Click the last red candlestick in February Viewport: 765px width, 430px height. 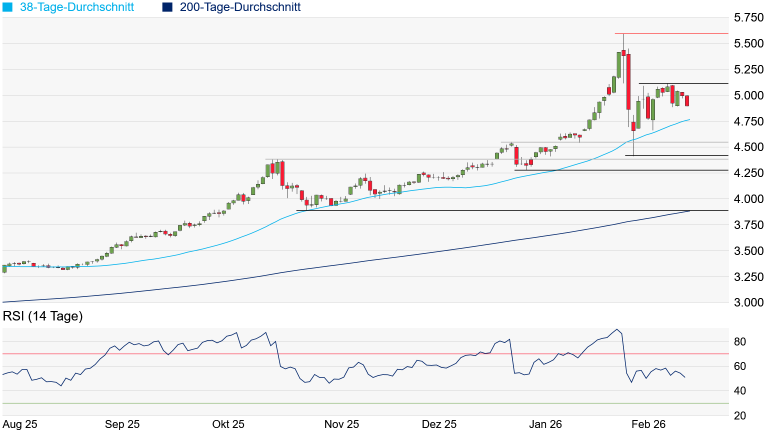pyautogui.click(x=687, y=100)
